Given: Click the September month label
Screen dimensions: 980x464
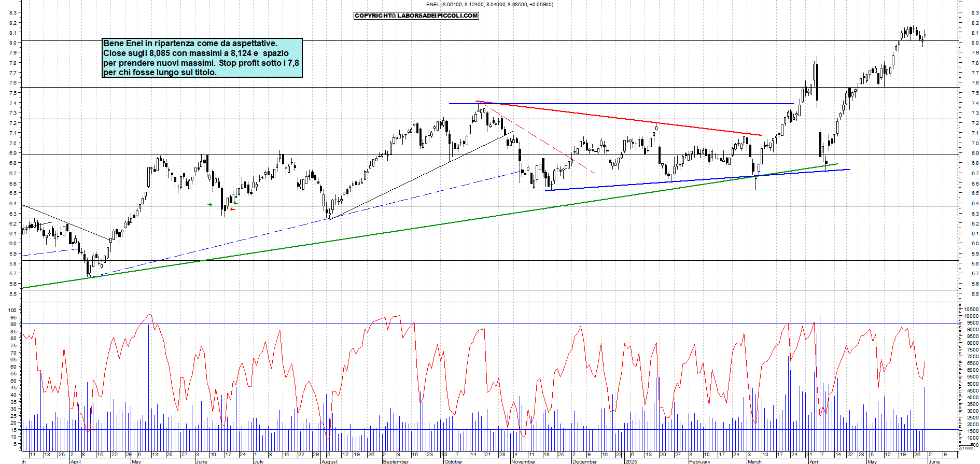Looking at the screenshot, I should [x=395, y=461].
